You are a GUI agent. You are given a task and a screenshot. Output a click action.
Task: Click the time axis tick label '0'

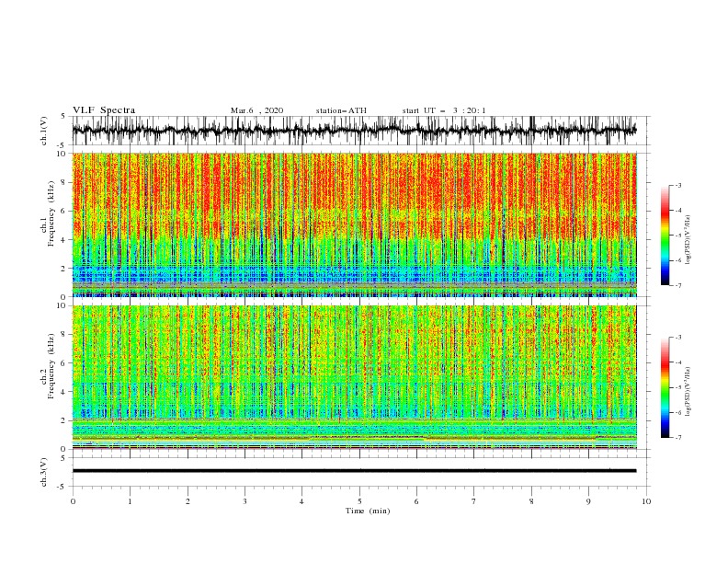(x=73, y=501)
